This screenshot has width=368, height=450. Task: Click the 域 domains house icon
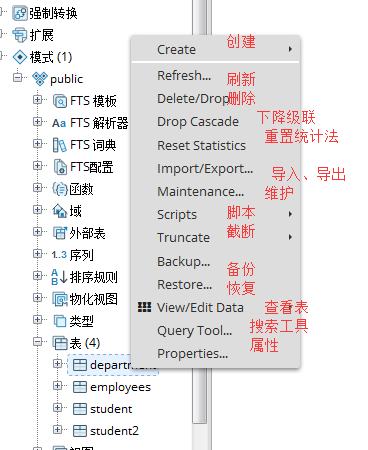click(60, 211)
